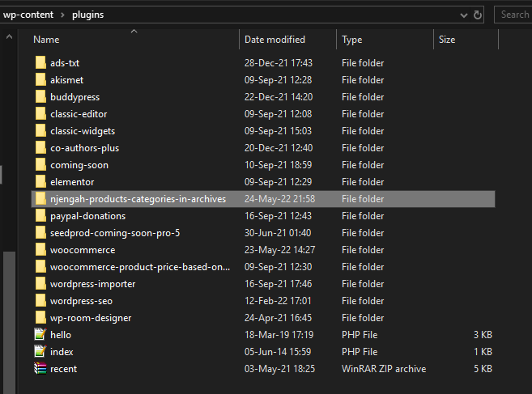
Task: Click the hello PHP file icon
Action: click(40, 334)
